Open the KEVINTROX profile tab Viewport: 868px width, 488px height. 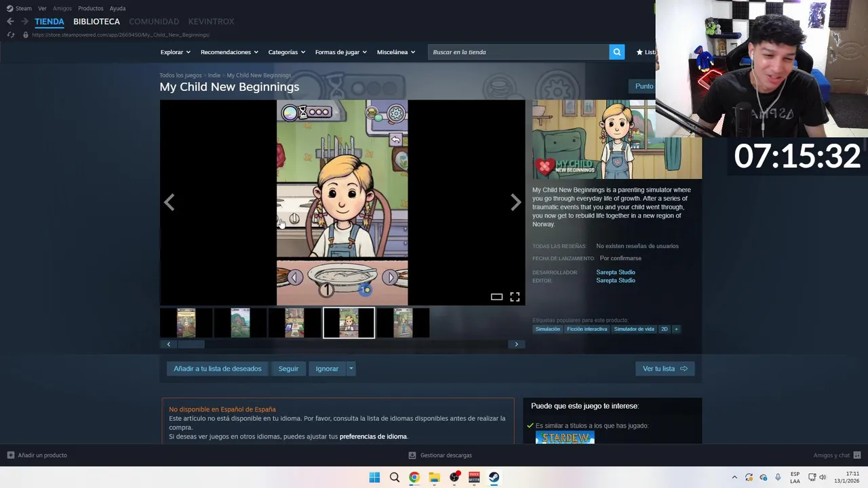point(211,22)
